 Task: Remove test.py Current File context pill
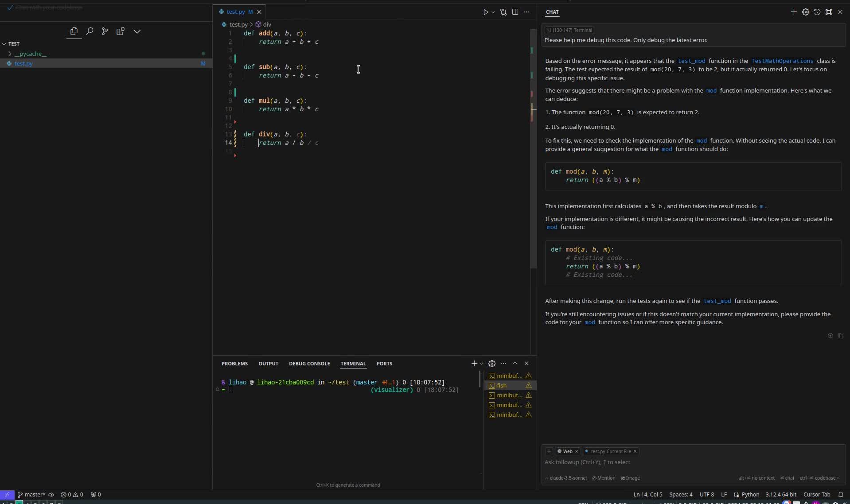pos(635,452)
